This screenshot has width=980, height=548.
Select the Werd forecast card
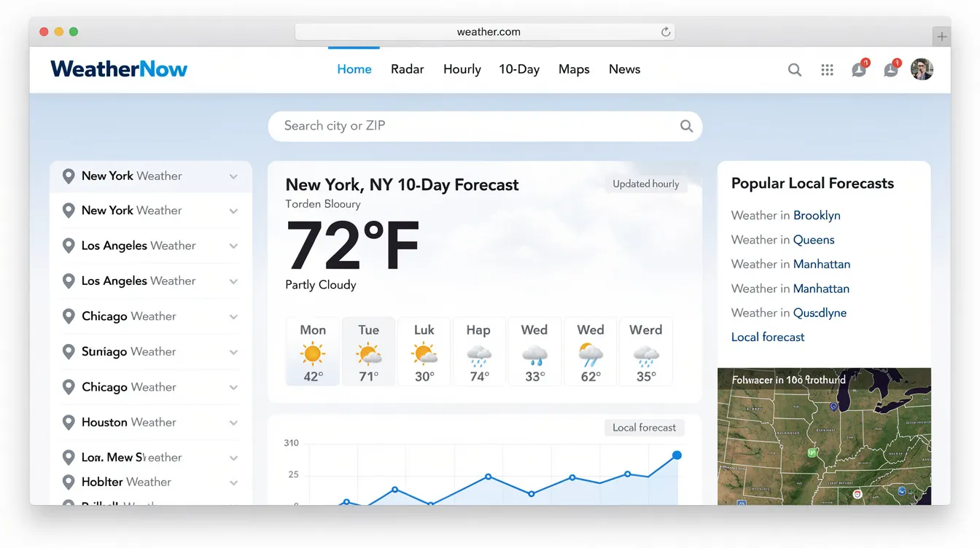click(x=646, y=351)
